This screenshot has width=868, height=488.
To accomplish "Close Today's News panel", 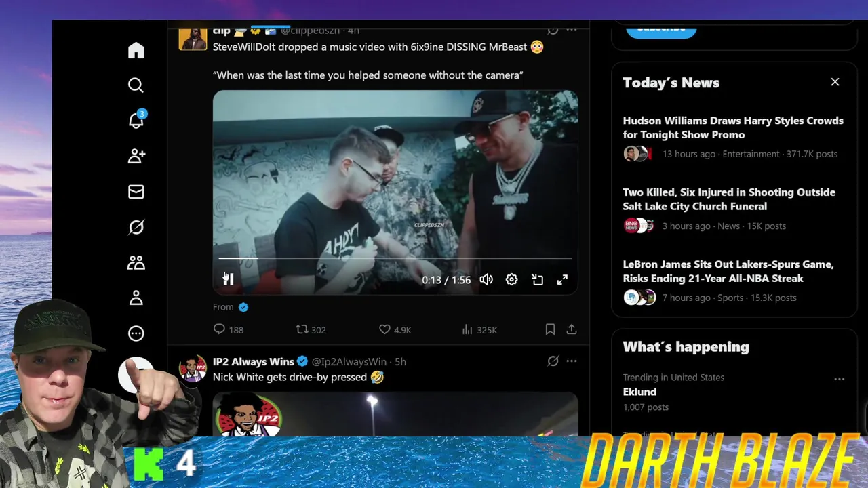I will 835,82.
